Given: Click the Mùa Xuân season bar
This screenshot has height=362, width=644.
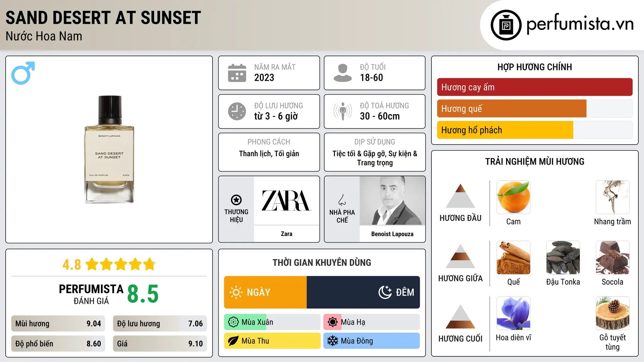Looking at the screenshot, I should tap(272, 322).
